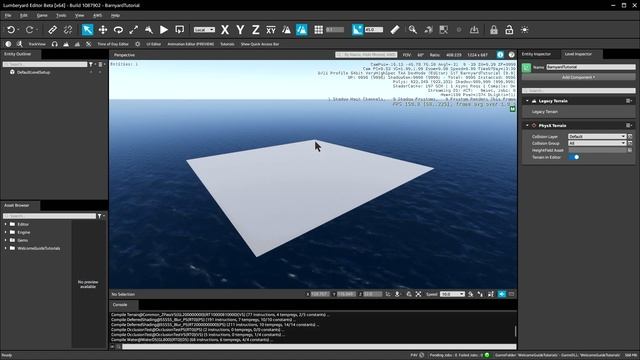Viewport: 640px width, 360px height.
Task: Open Animation Editor (PREVIEW)
Action: 191,44
